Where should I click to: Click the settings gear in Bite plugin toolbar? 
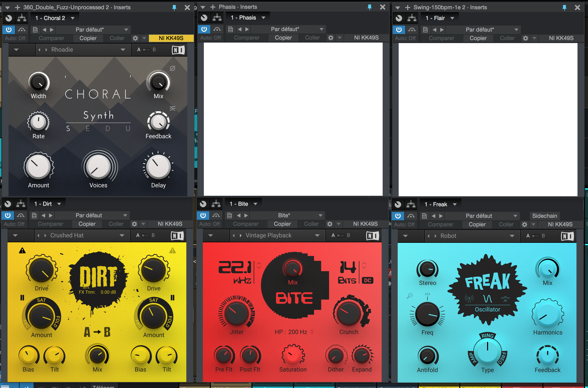click(330, 224)
